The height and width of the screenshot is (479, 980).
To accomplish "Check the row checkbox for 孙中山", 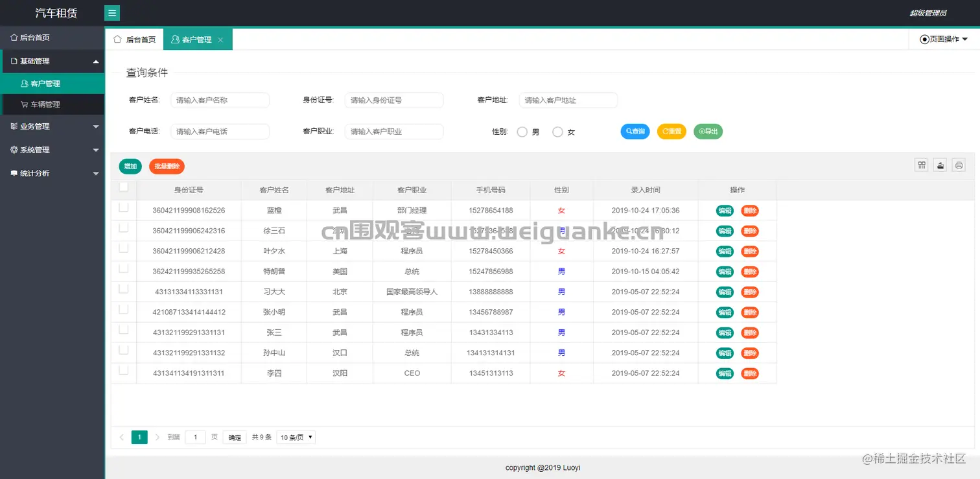I will [x=123, y=350].
